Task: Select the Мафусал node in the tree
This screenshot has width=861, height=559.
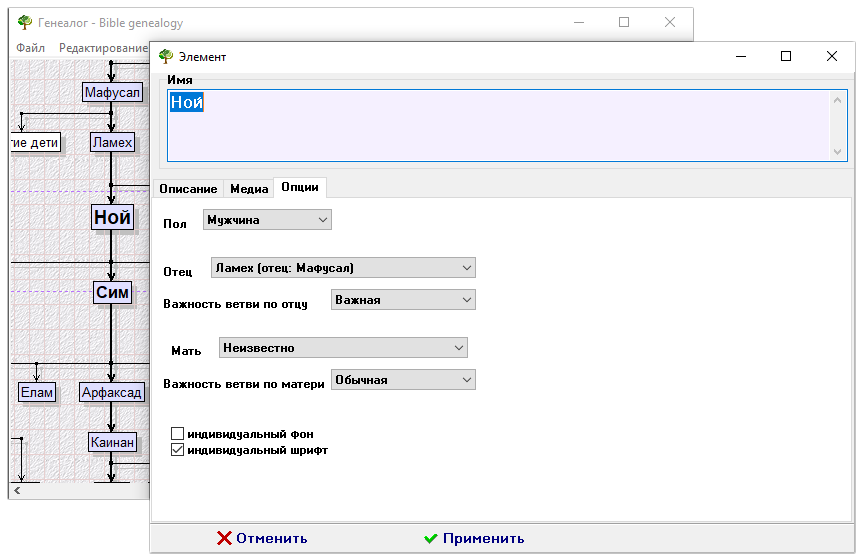Action: tap(112, 92)
